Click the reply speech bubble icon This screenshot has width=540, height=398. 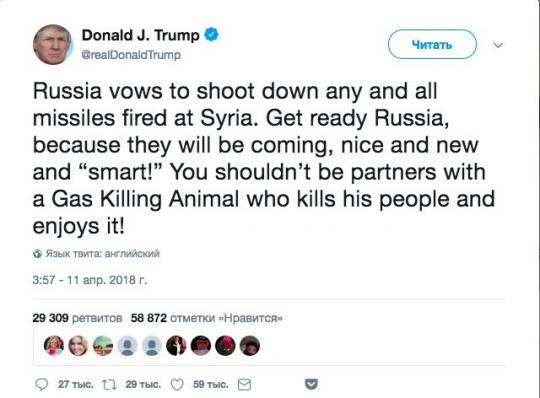point(42,384)
